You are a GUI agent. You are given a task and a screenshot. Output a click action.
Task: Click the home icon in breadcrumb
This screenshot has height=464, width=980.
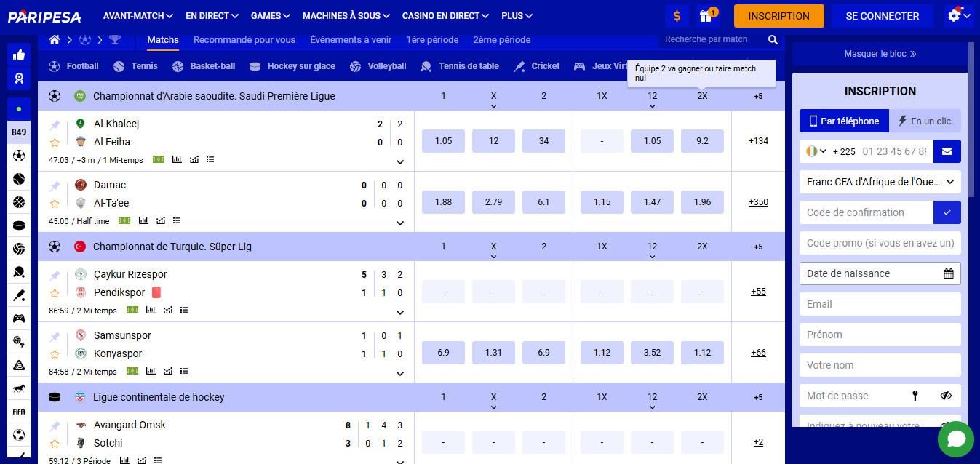coord(55,39)
